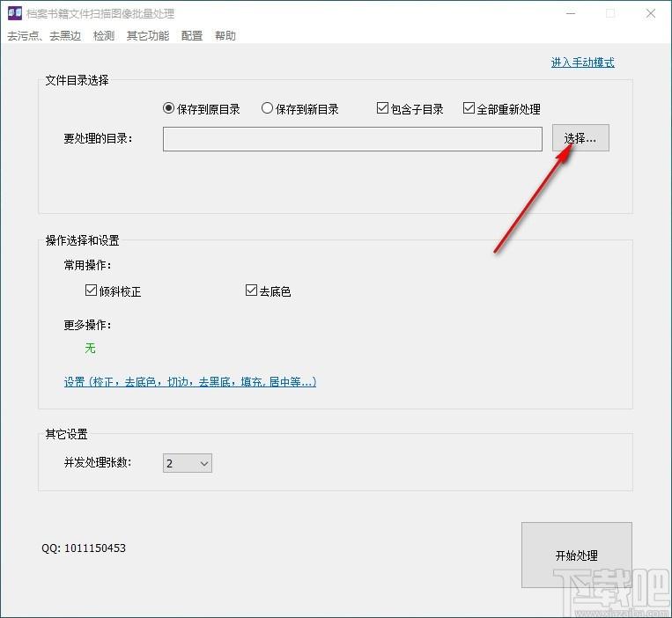This screenshot has height=618, width=672.
Task: Minimize the window
Action: tap(571, 14)
